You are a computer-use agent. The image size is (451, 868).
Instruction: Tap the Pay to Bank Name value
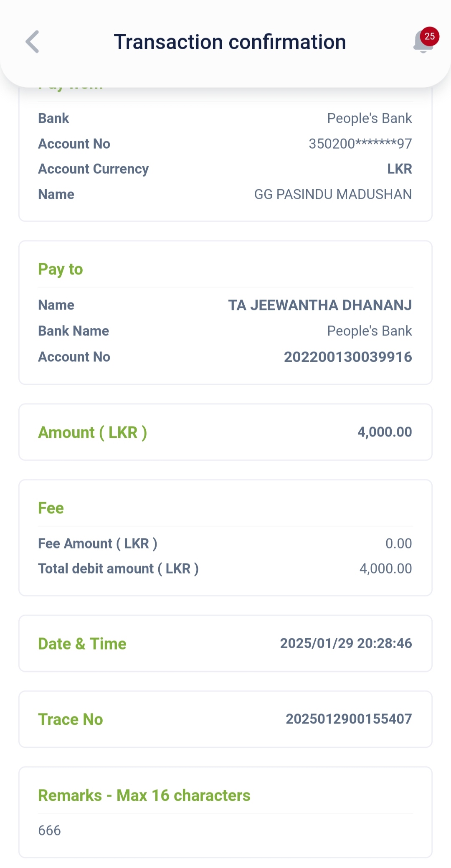(369, 331)
